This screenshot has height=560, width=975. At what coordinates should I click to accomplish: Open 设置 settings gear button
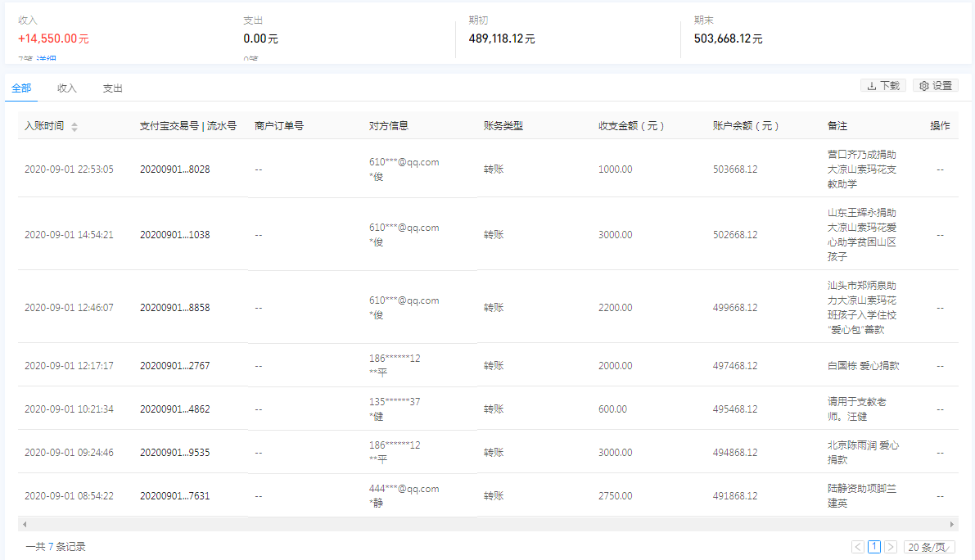coord(935,86)
